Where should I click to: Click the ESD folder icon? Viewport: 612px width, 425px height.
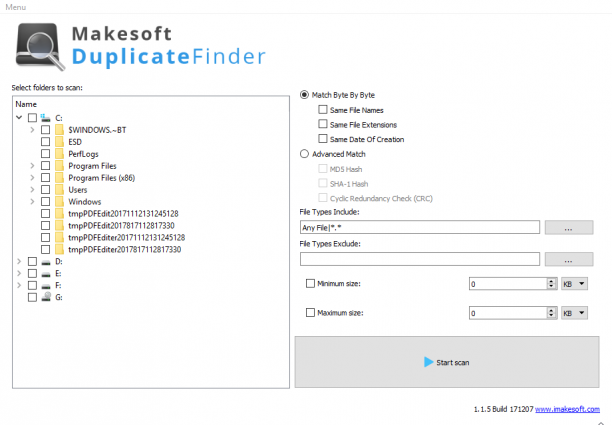(x=59, y=142)
